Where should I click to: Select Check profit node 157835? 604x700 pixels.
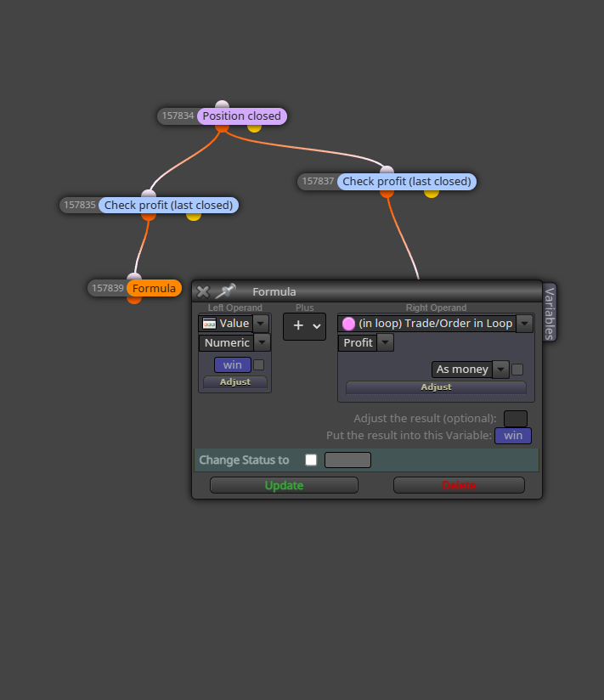click(x=169, y=206)
